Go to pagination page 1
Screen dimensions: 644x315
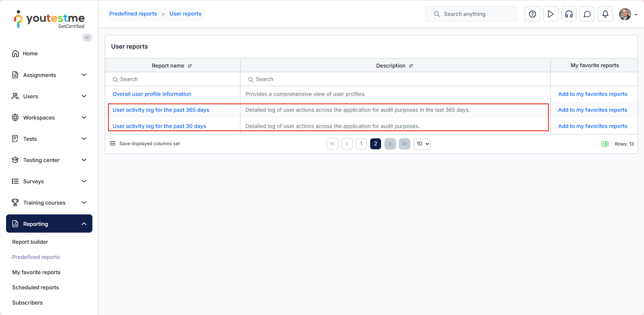point(361,144)
